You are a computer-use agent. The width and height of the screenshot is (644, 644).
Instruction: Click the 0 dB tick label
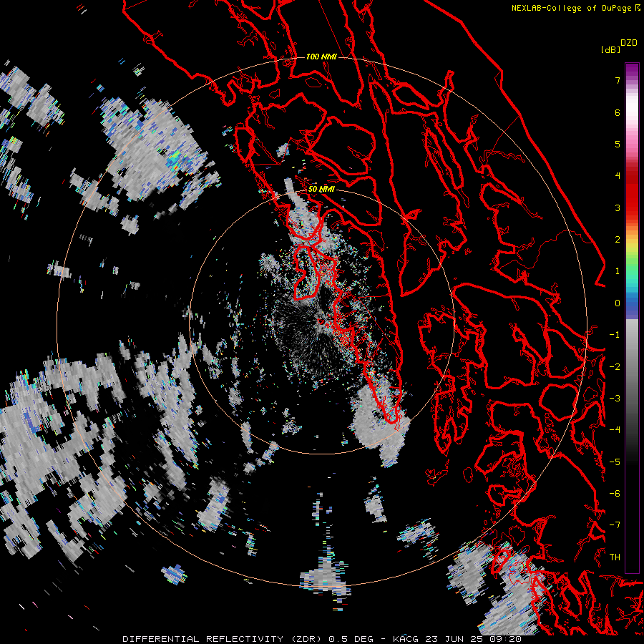(x=618, y=303)
